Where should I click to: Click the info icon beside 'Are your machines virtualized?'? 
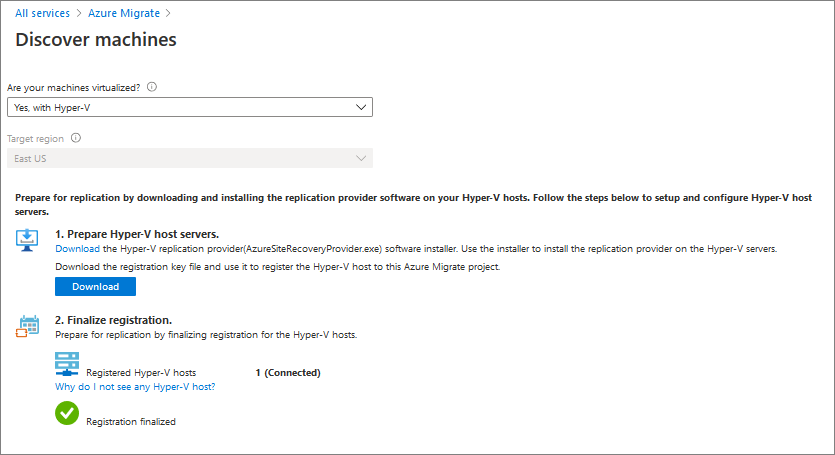pyautogui.click(x=152, y=87)
